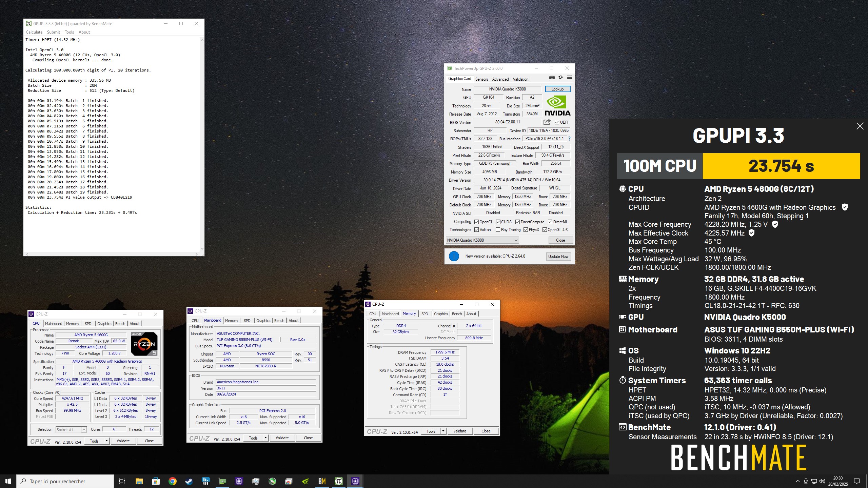The height and width of the screenshot is (488, 868).
Task: Toggle the CUDA checkbox
Action: click(x=498, y=222)
